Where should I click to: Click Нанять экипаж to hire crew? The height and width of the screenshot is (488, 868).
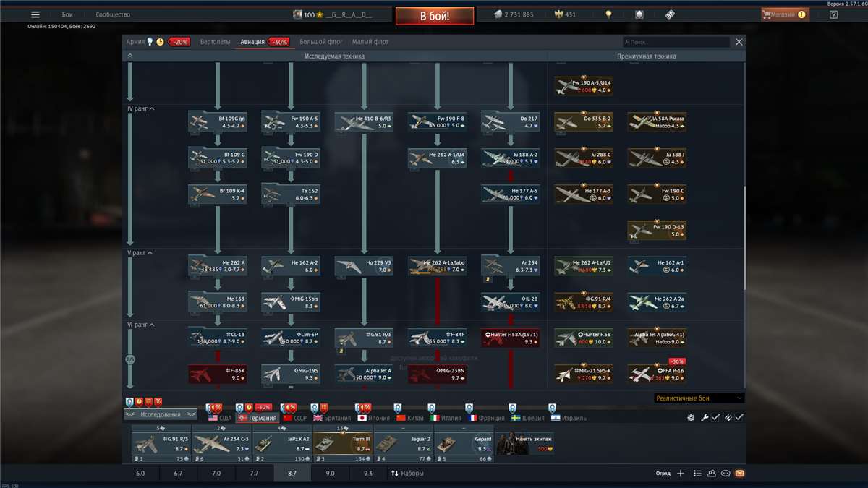(x=524, y=444)
